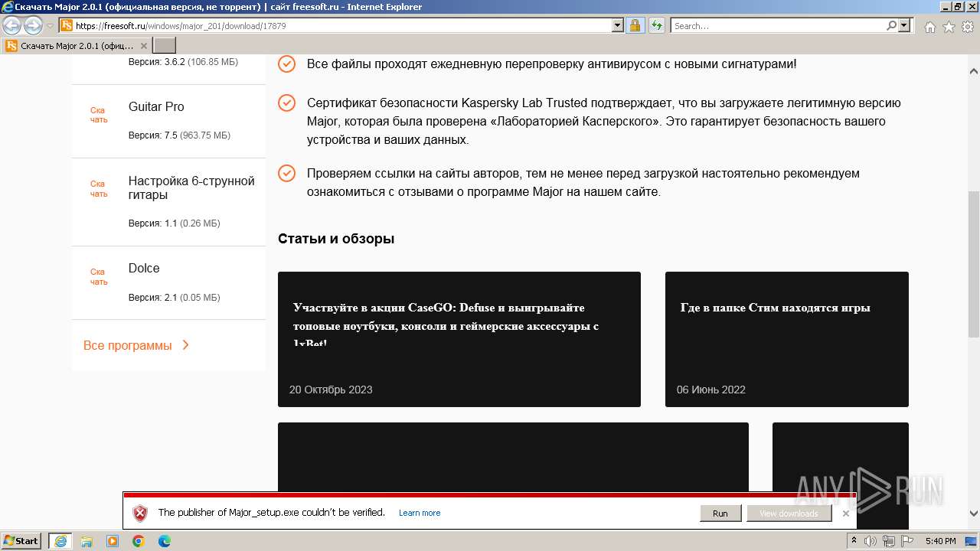Image resolution: width=980 pixels, height=551 pixels.
Task: Launch Microsoft Edge from the taskbar
Action: coord(165,541)
